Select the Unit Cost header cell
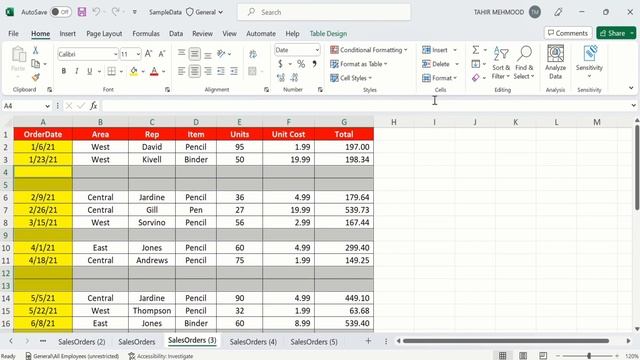The height and width of the screenshot is (360, 640). coord(289,134)
